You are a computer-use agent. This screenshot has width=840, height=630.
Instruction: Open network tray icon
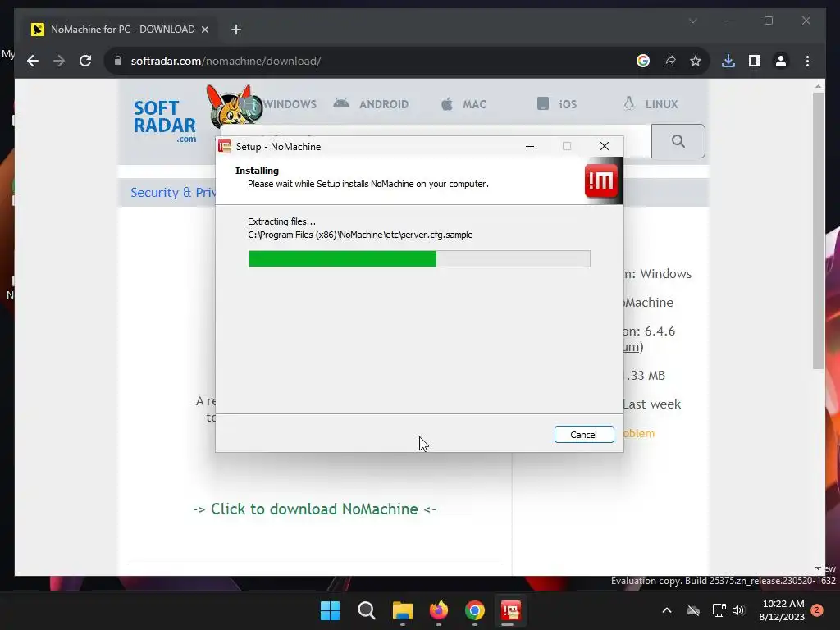pyautogui.click(x=719, y=610)
